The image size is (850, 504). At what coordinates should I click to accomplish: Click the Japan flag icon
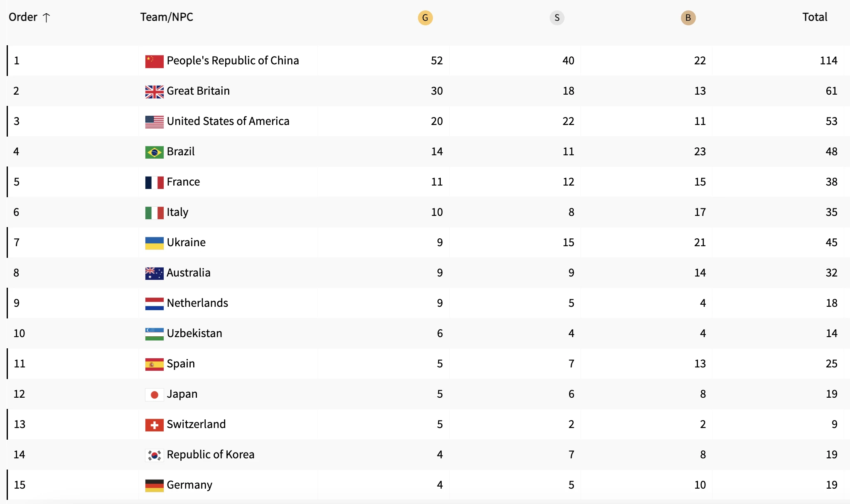154,395
